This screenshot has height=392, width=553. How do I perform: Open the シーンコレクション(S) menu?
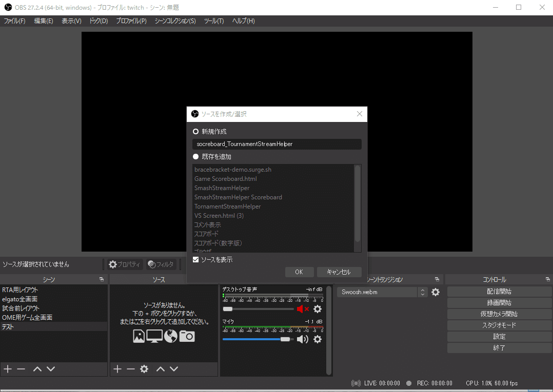(175, 21)
